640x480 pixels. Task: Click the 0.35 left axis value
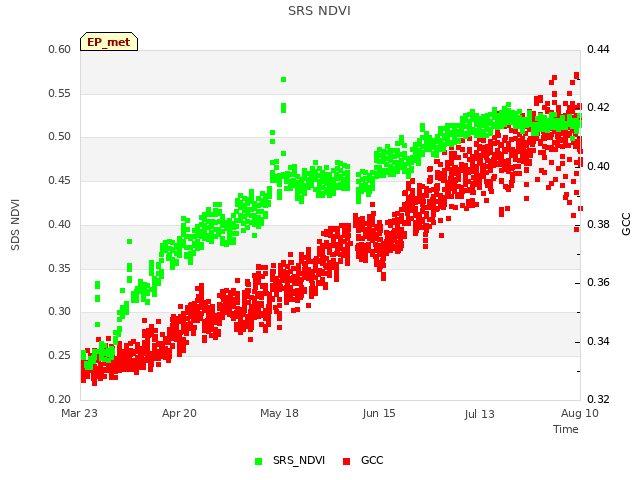tap(60, 269)
